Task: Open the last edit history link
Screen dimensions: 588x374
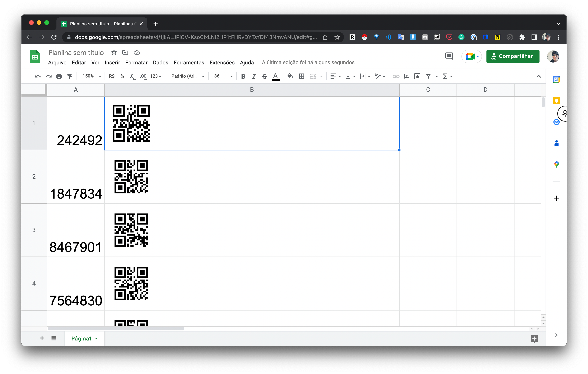Action: (x=308, y=62)
